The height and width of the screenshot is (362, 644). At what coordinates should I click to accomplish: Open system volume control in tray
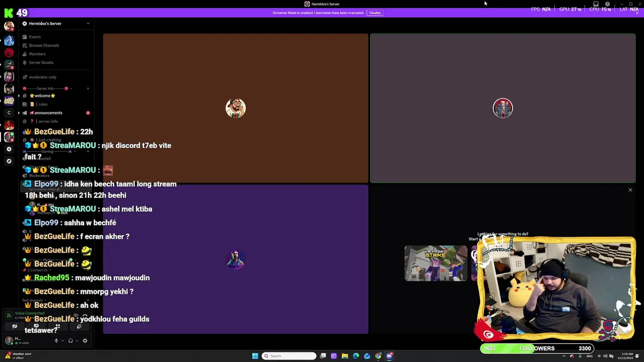click(605, 356)
